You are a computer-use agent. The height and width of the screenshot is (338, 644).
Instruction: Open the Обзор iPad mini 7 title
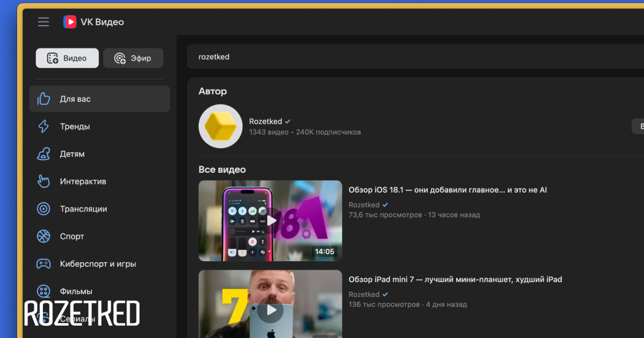pos(455,280)
